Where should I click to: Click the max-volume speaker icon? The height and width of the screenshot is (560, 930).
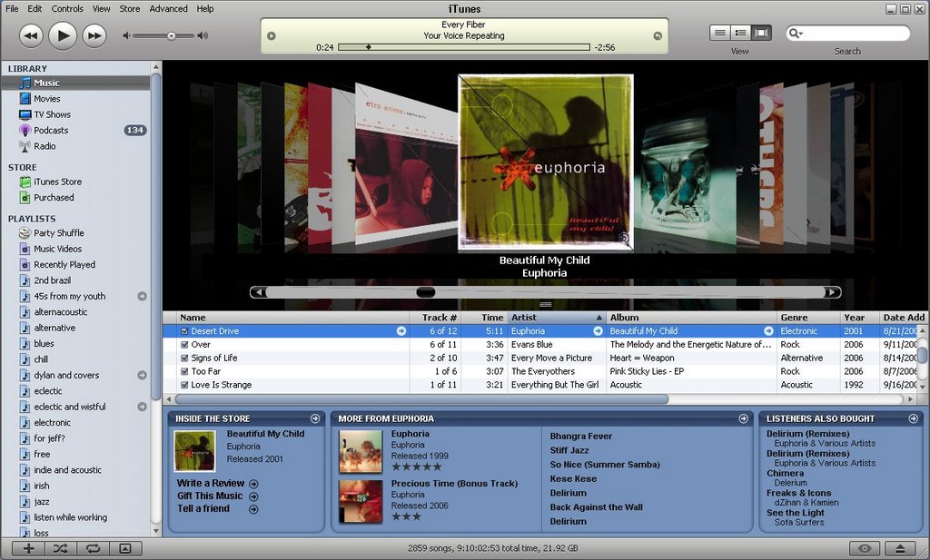203,36
